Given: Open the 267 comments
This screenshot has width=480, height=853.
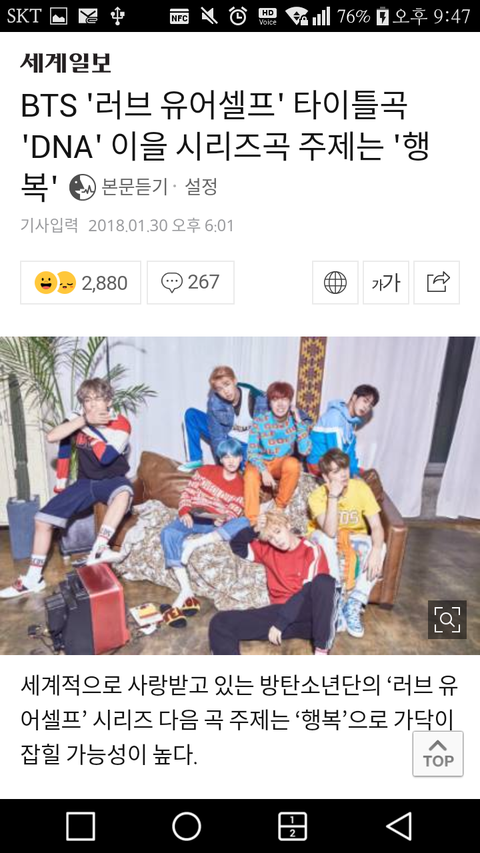Looking at the screenshot, I should (190, 282).
